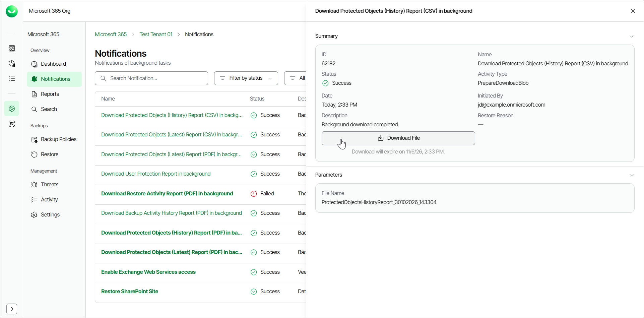Focus the Search Notification field
The height and width of the screenshot is (318, 644).
(151, 78)
